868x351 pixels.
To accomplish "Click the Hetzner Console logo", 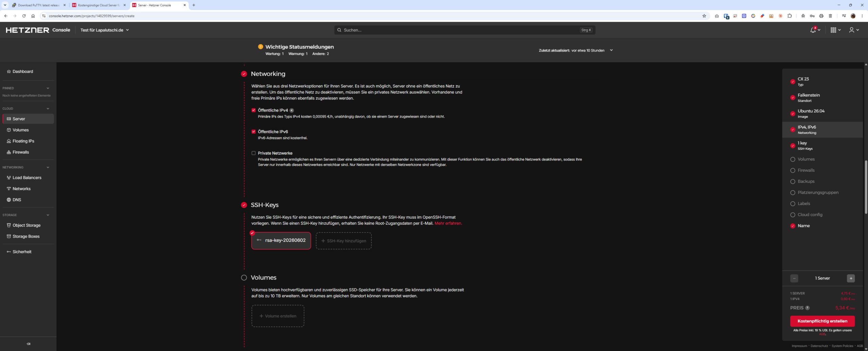I will pyautogui.click(x=38, y=30).
